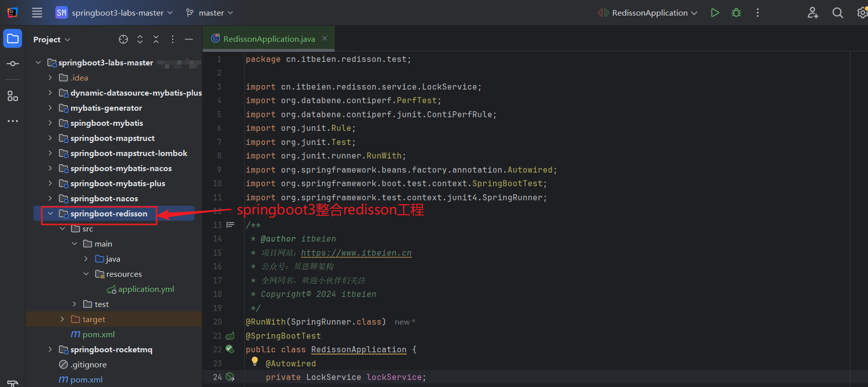The width and height of the screenshot is (868, 387).
Task: Collapse all in Project panel
Action: click(x=156, y=39)
